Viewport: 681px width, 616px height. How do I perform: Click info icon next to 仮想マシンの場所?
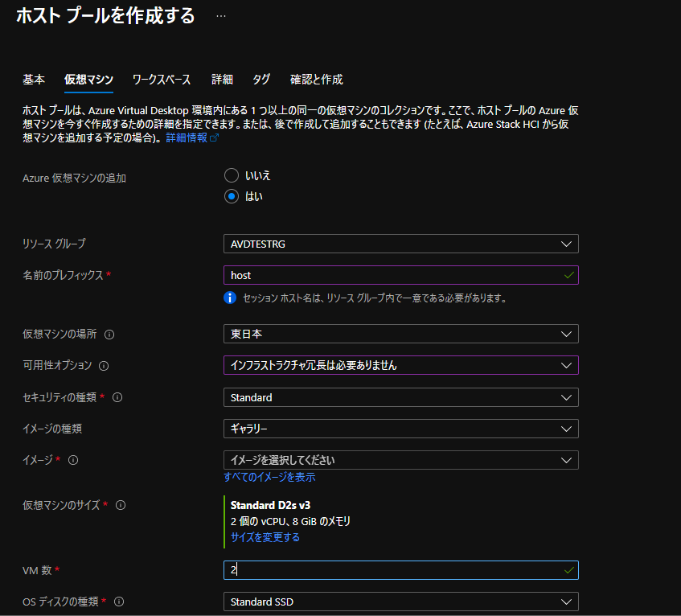[x=109, y=335]
